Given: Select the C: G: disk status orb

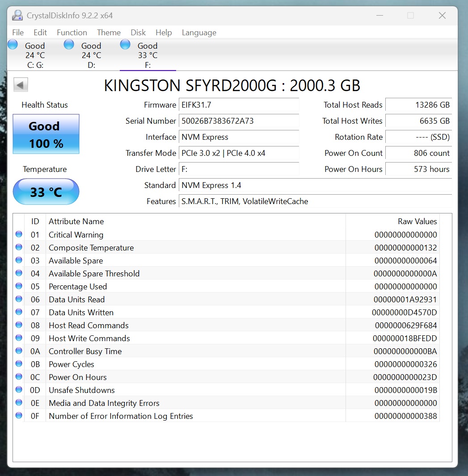Looking at the screenshot, I should [x=13, y=45].
